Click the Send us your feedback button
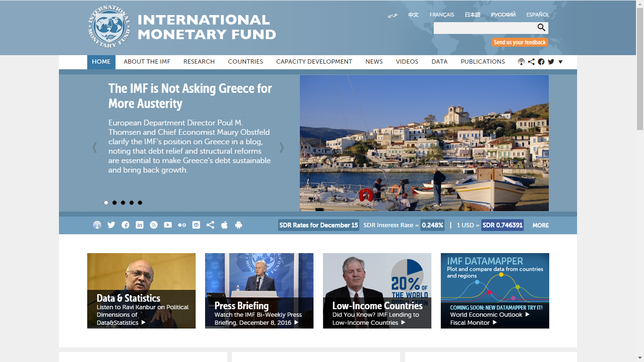Image resolution: width=644 pixels, height=362 pixels. point(520,42)
